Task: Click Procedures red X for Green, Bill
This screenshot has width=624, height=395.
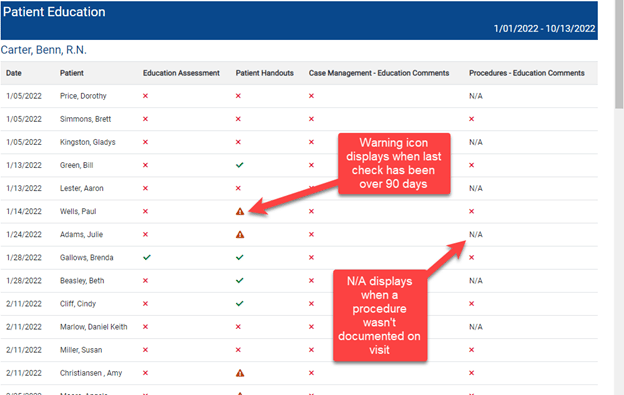Action: 472,165
